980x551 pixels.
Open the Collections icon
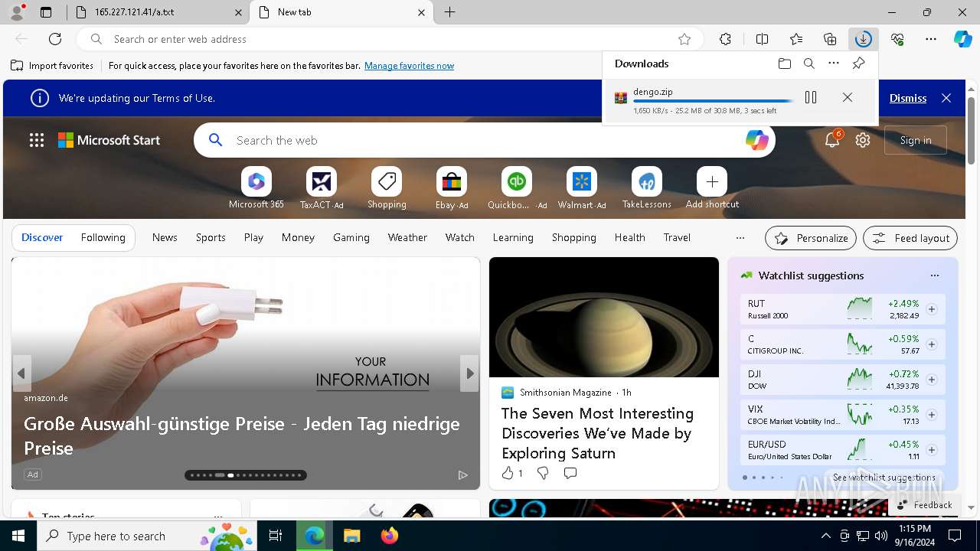(830, 39)
